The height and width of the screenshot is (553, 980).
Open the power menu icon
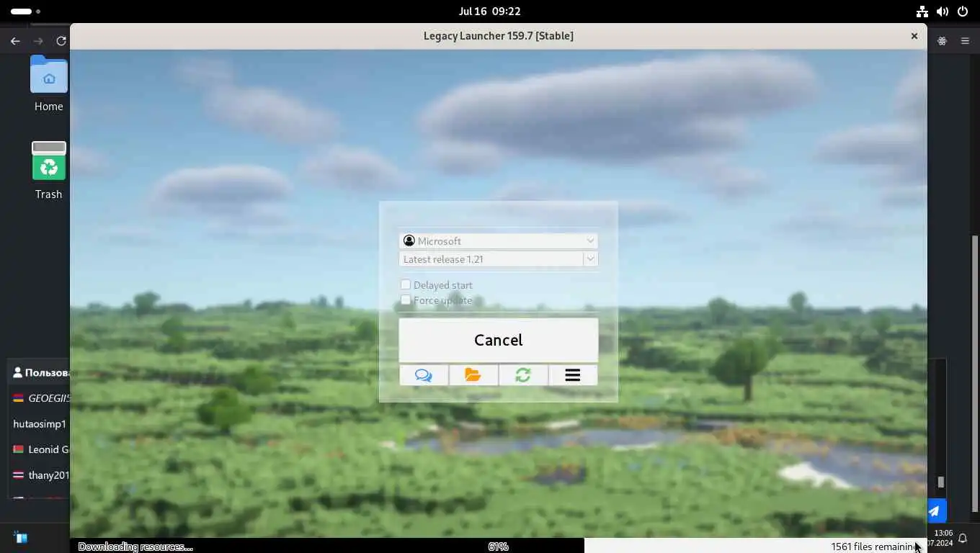coord(963,12)
